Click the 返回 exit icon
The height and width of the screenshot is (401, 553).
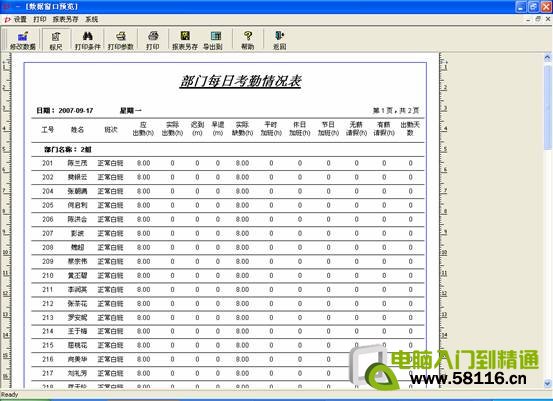(x=279, y=40)
